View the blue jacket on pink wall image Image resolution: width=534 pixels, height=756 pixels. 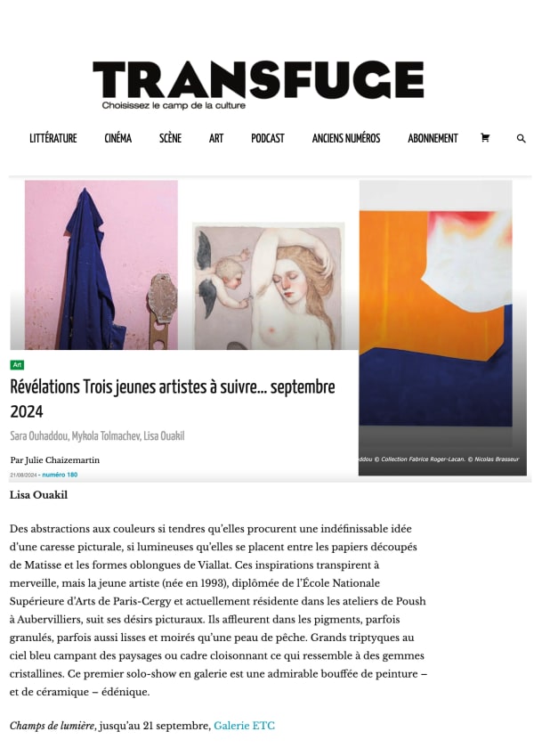[101, 264]
